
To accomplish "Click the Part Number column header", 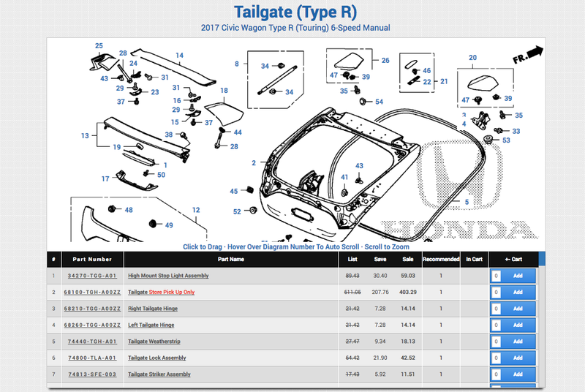I will pos(92,259).
